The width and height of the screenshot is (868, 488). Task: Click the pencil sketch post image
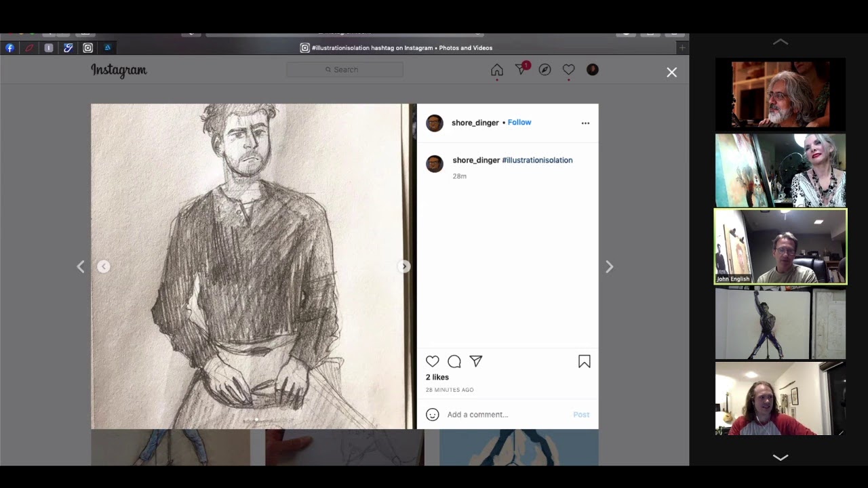[252, 266]
